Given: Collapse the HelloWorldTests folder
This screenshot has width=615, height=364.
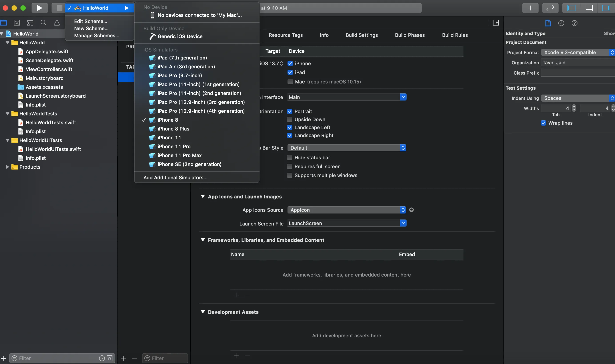Looking at the screenshot, I should [x=7, y=114].
